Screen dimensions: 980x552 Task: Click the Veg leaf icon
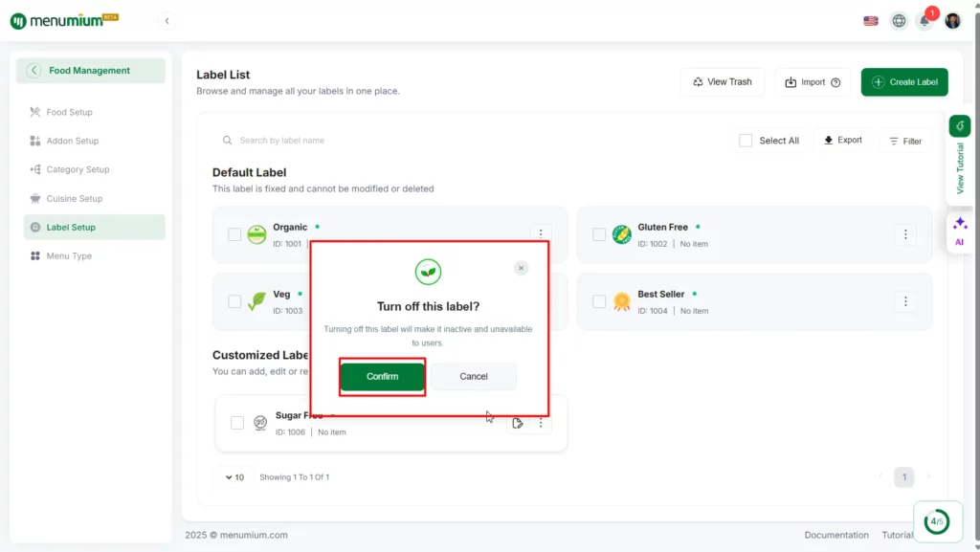click(256, 301)
